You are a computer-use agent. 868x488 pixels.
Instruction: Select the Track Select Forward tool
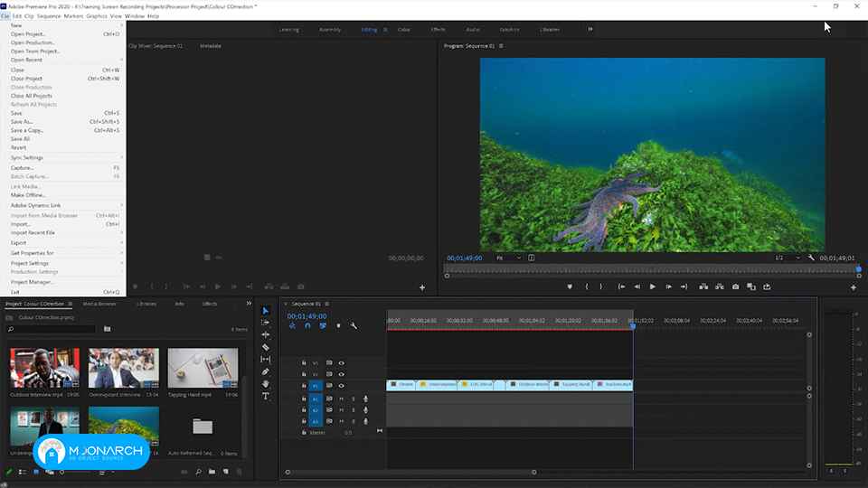266,323
